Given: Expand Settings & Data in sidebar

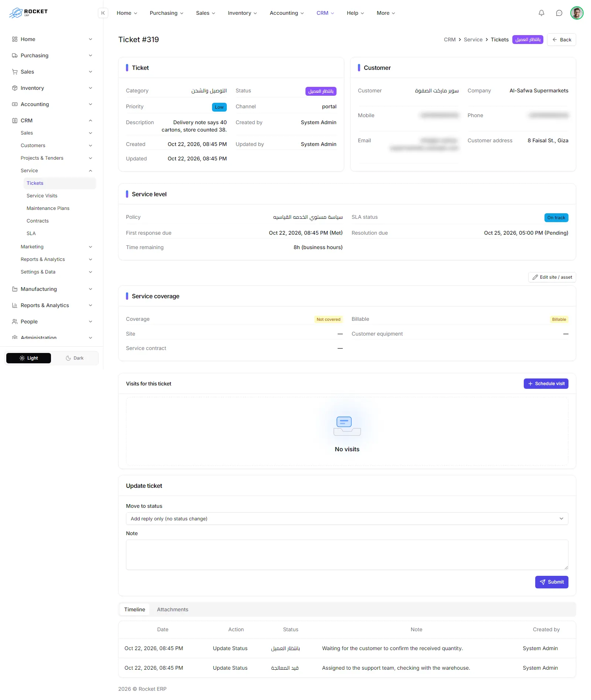Looking at the screenshot, I should click(56, 272).
